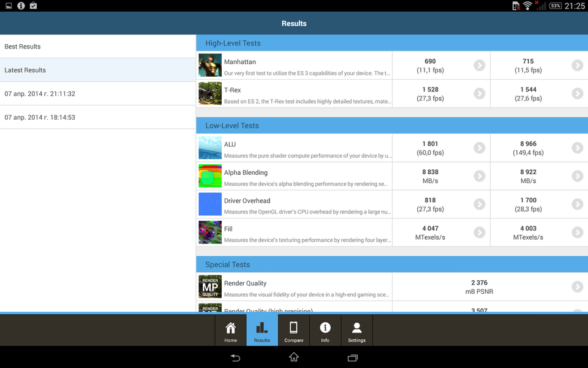Open details arrow for Fill 4 047 MTexels/s
The height and width of the screenshot is (368, 588).
(x=479, y=232)
